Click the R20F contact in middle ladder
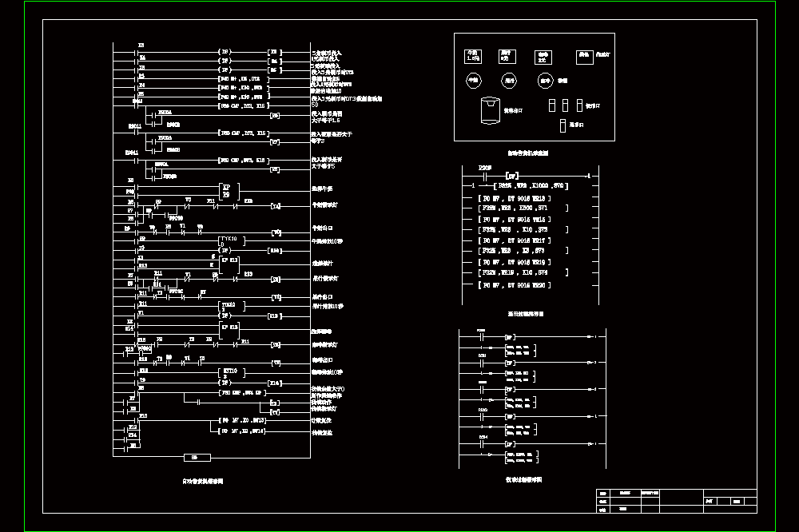 click(485, 176)
